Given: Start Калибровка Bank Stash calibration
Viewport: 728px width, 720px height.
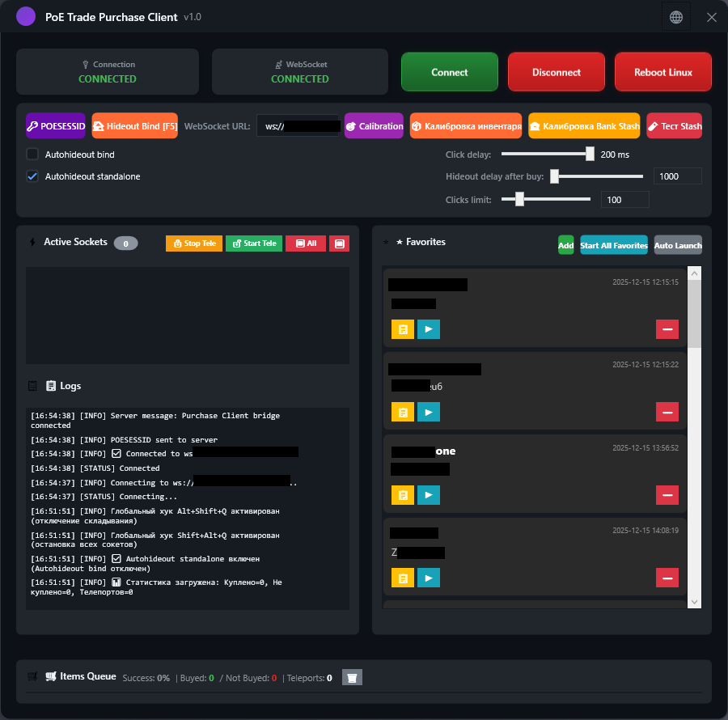Looking at the screenshot, I should [584, 125].
